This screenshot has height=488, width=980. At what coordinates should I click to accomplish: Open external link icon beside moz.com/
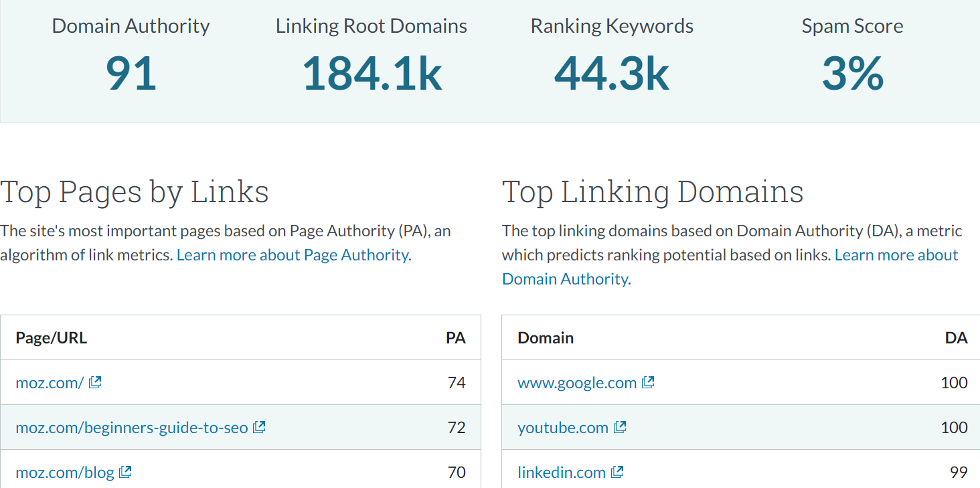pos(95,382)
